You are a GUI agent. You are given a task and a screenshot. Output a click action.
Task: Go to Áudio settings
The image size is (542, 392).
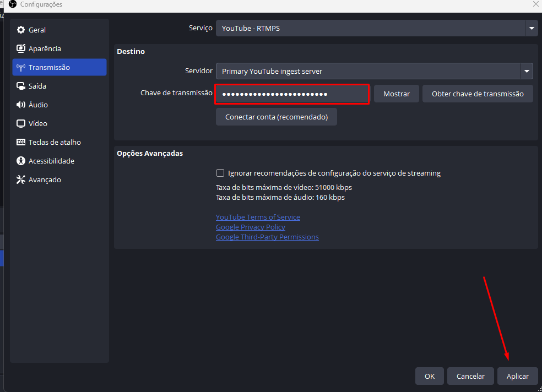coord(59,105)
